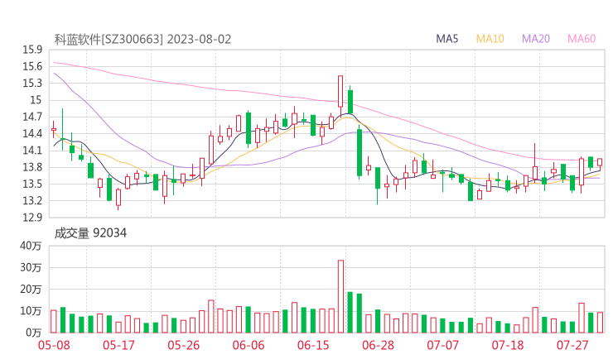Click the MA10 legend label
The width and height of the screenshot is (613, 364).
(x=490, y=39)
